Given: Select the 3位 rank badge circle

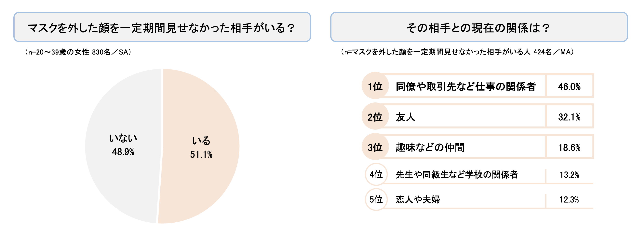Looking at the screenshot, I should [x=375, y=147].
